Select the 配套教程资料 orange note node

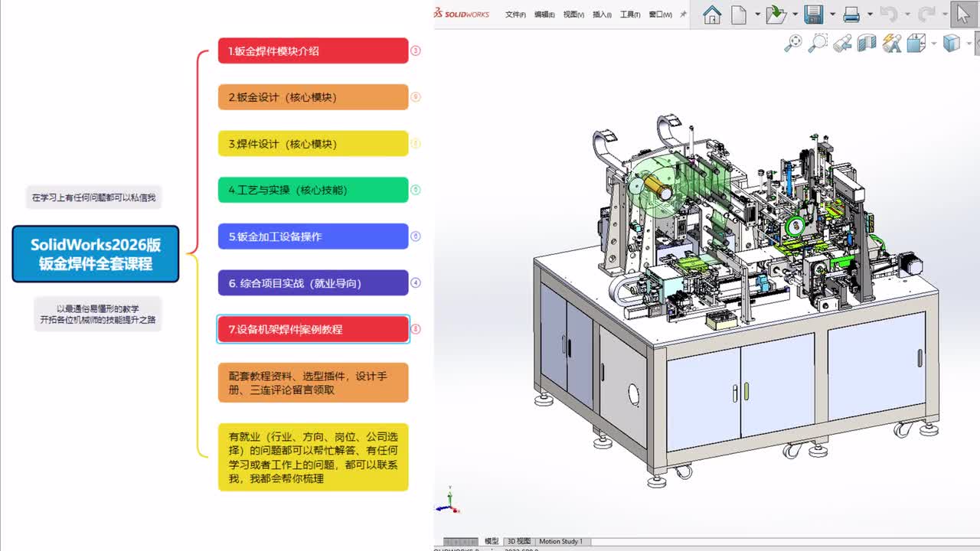pos(313,383)
